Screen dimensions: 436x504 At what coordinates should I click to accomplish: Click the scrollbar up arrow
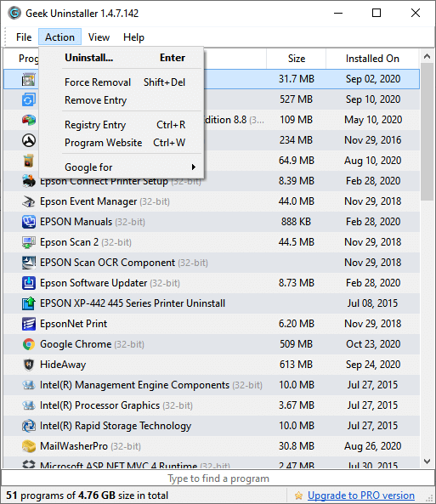coord(427,57)
